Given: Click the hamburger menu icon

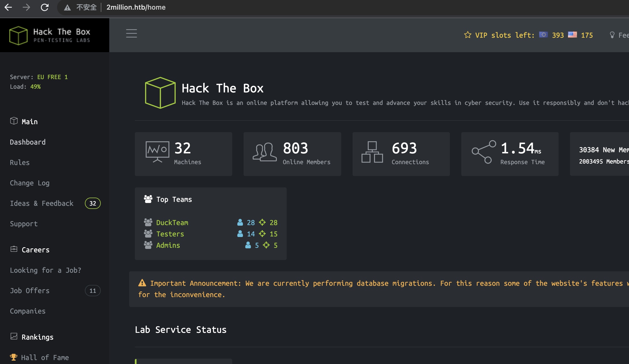Looking at the screenshot, I should (x=131, y=33).
